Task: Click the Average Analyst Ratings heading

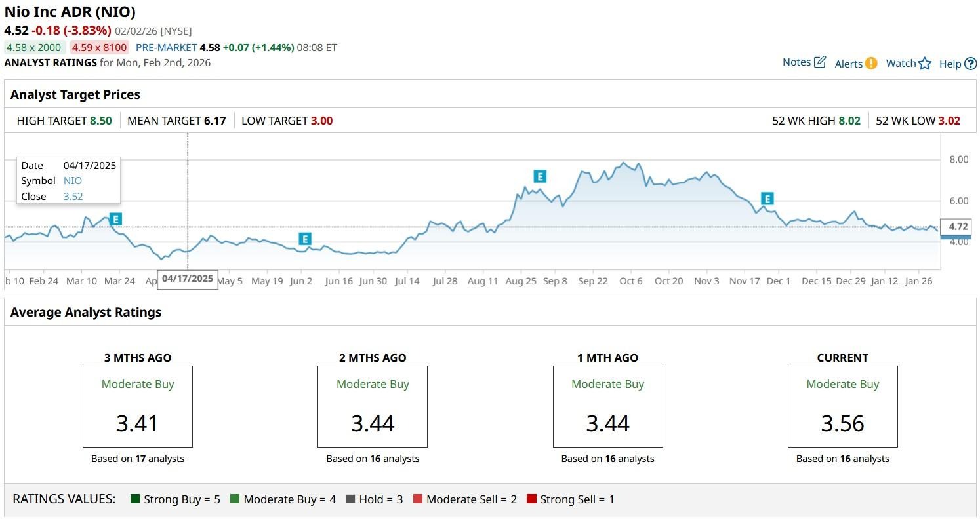Action: click(x=86, y=312)
